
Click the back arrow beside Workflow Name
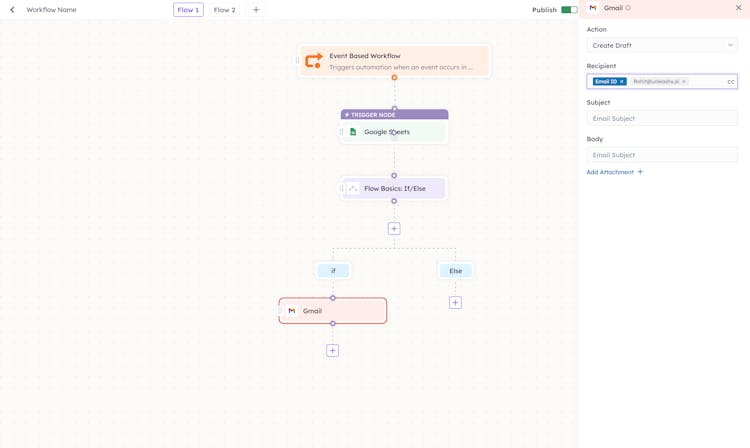[x=12, y=10]
